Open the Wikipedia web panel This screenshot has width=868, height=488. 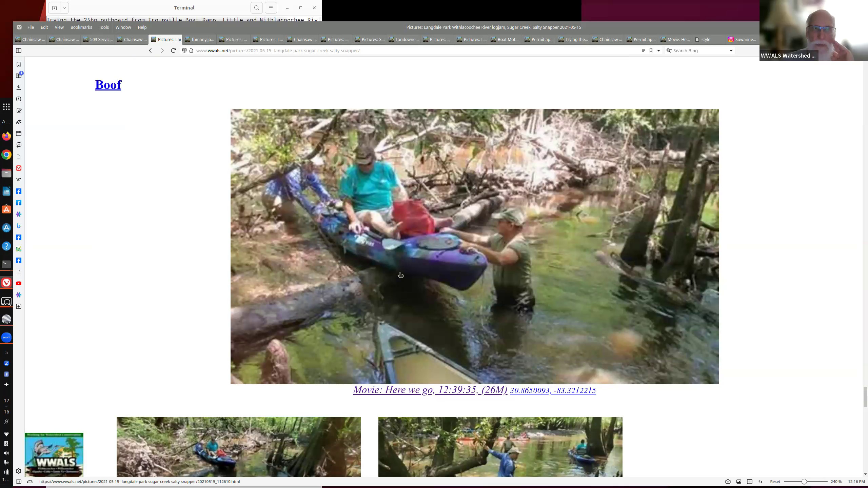tap(19, 180)
